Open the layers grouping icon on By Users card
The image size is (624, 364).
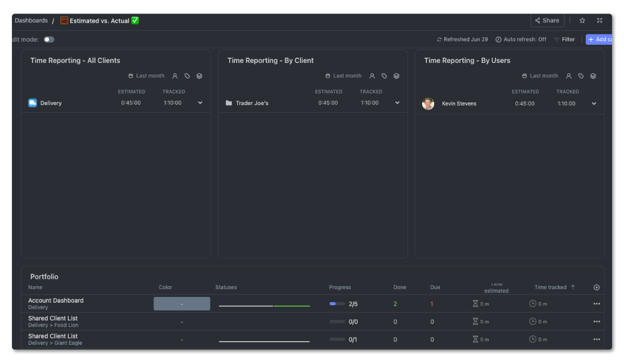click(593, 75)
